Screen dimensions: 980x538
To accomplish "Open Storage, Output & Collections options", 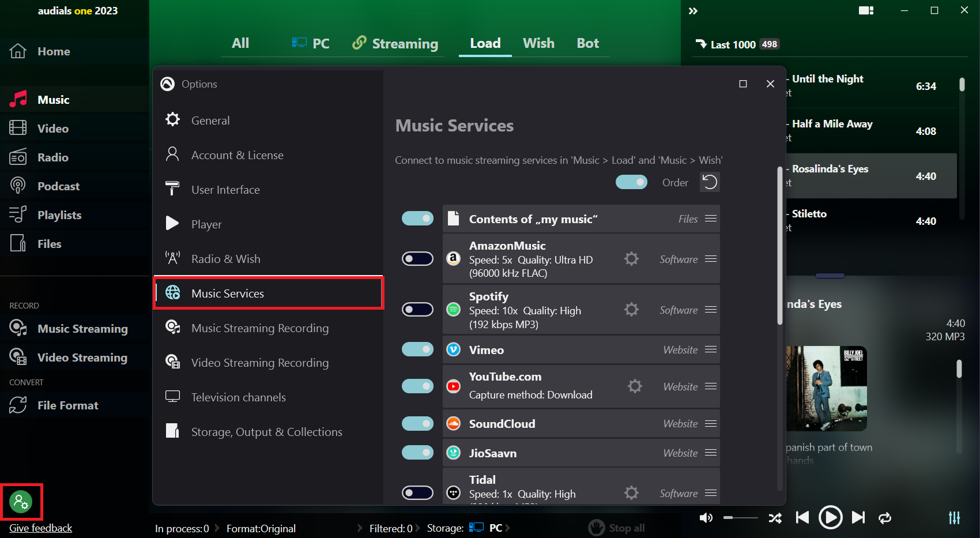I will (x=268, y=432).
